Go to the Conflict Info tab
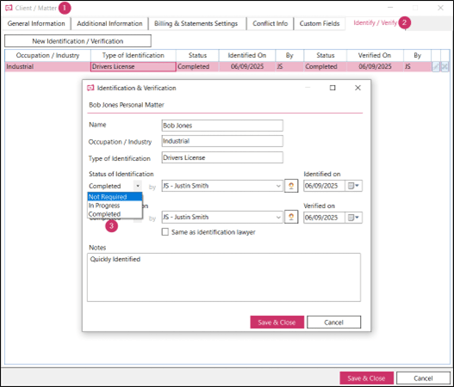The width and height of the screenshot is (454, 387). pos(270,24)
